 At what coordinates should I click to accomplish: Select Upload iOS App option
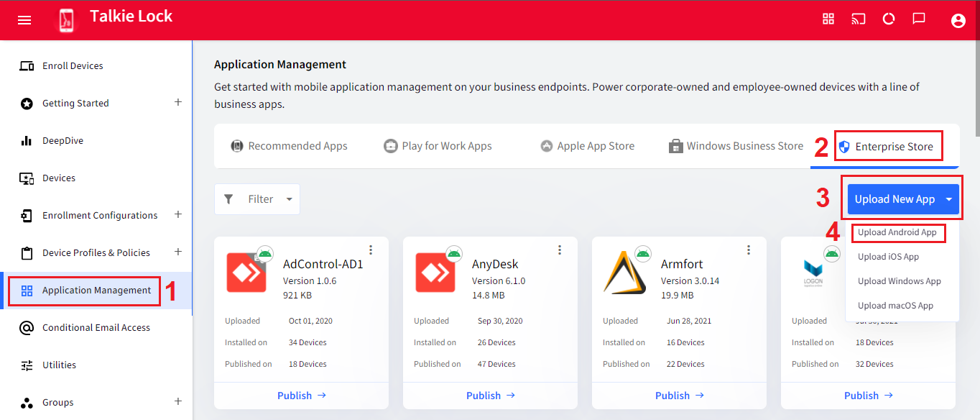[888, 257]
